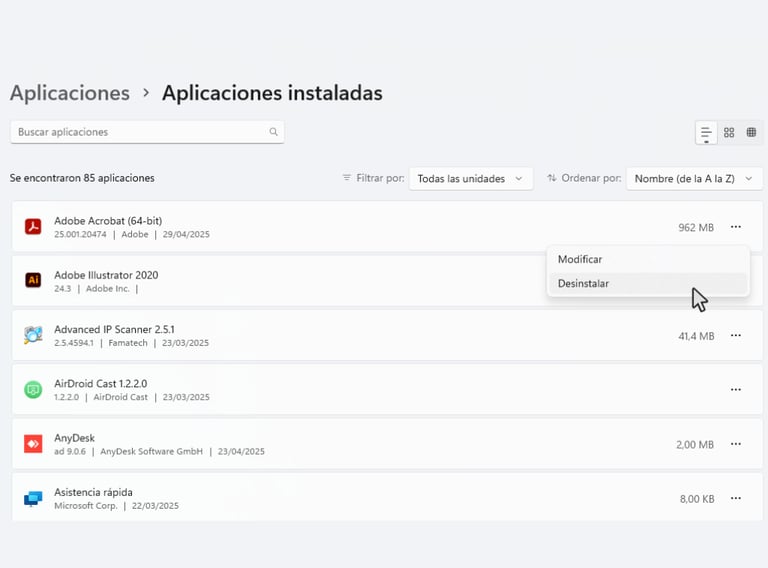The width and height of the screenshot is (768, 568).
Task: Click the sort arrows icon beside Ordenar por
Action: click(x=552, y=178)
